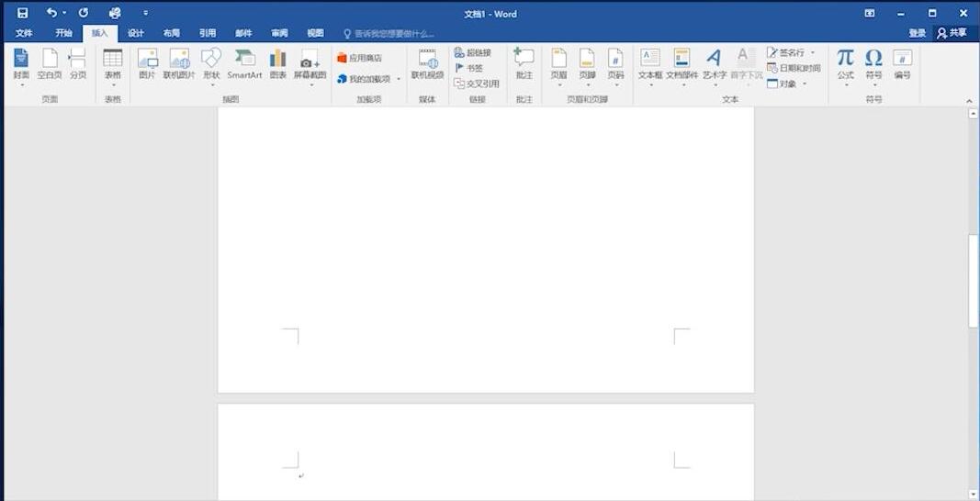
Task: Insert an equation (公式)
Action: point(846,67)
